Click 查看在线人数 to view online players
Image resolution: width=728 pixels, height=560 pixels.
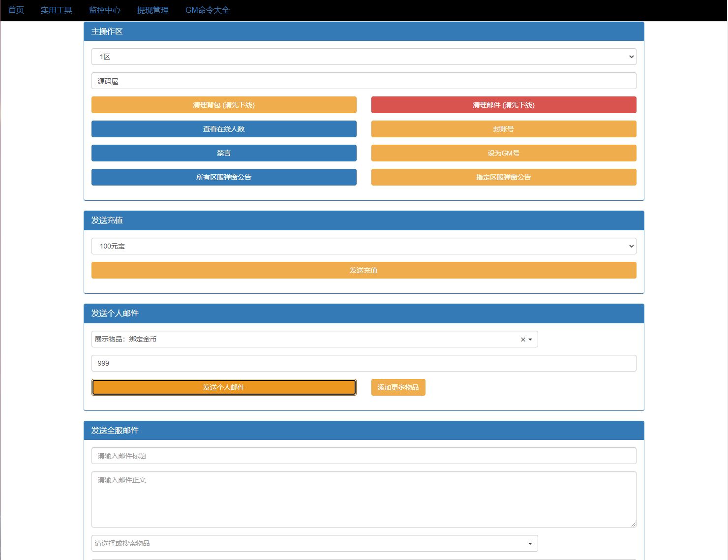tap(224, 129)
